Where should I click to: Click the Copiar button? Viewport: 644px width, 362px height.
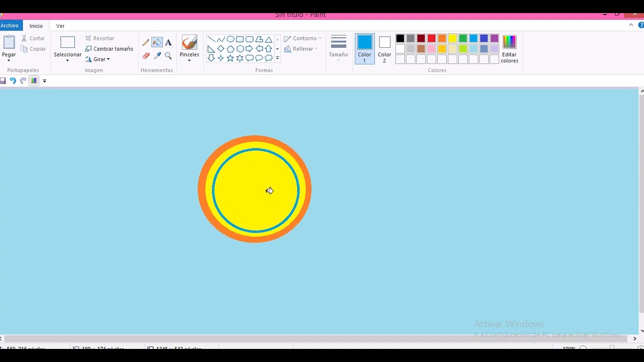tap(33, 49)
